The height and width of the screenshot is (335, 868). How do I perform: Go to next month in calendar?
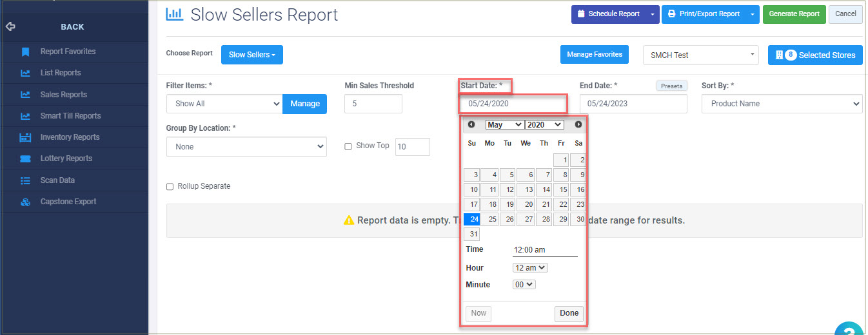point(578,124)
